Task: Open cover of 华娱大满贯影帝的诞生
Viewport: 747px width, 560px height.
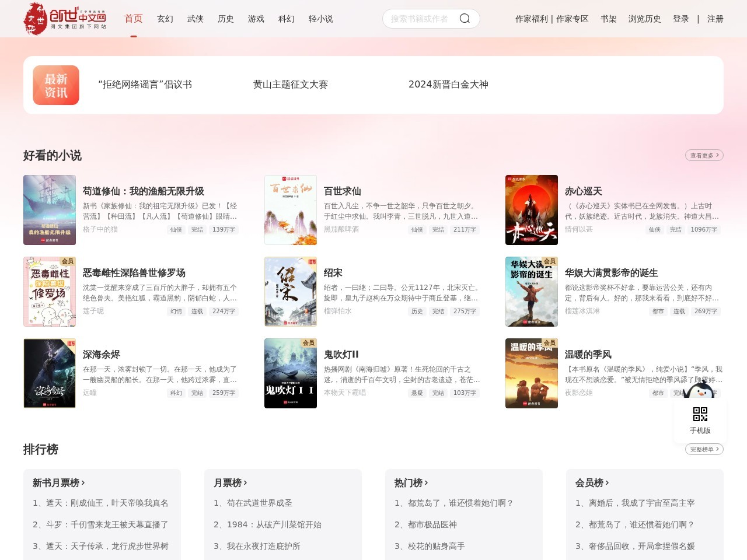Action: tap(532, 292)
